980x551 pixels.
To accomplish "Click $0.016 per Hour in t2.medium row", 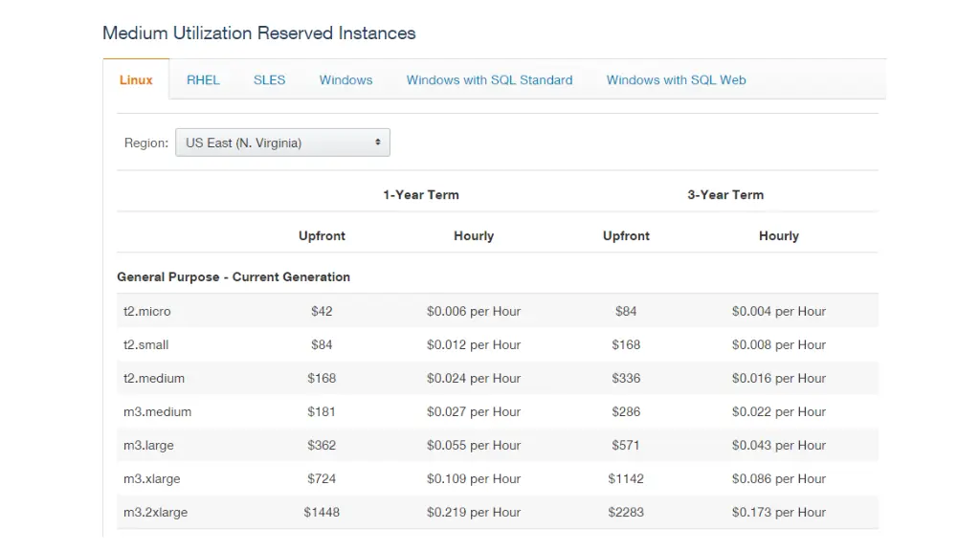I will pyautogui.click(x=779, y=379).
